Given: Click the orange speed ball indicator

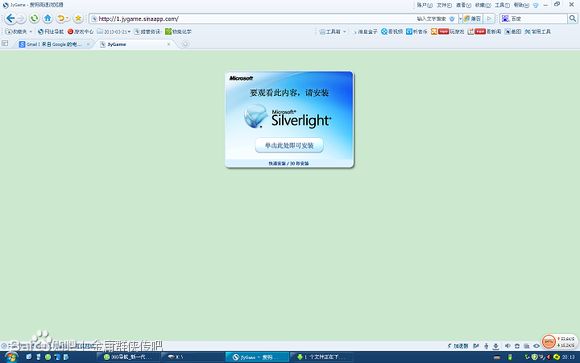Looking at the screenshot, I should 549,341.
